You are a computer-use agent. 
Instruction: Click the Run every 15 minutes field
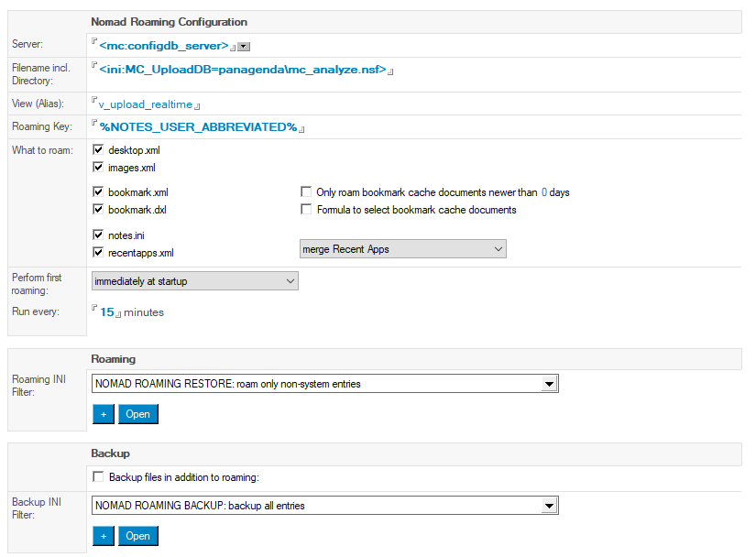click(x=107, y=312)
